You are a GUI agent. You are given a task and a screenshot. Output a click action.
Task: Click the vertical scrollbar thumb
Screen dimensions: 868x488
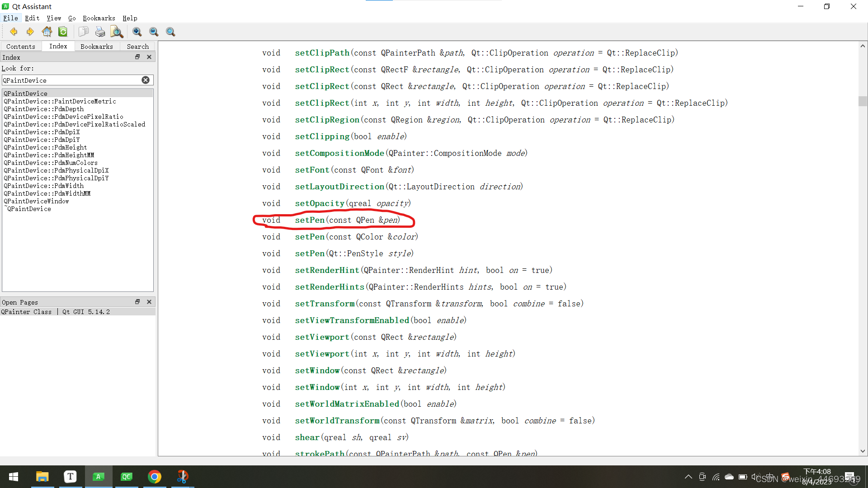(x=863, y=101)
